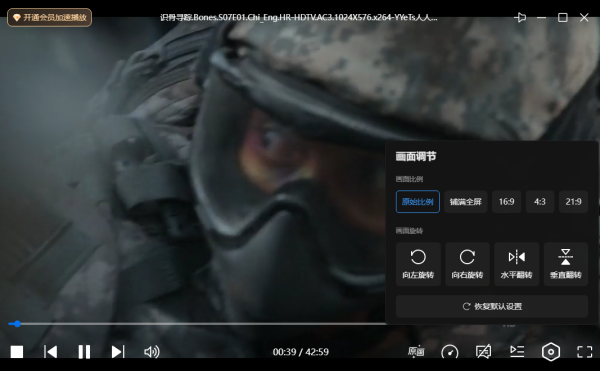Open the hexagon settings icon
The width and height of the screenshot is (600, 371).
click(551, 351)
